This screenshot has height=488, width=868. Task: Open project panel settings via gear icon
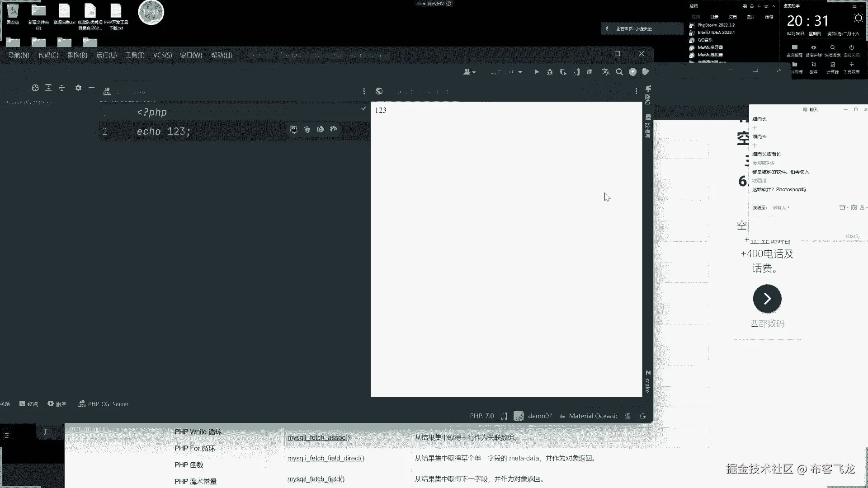click(78, 88)
